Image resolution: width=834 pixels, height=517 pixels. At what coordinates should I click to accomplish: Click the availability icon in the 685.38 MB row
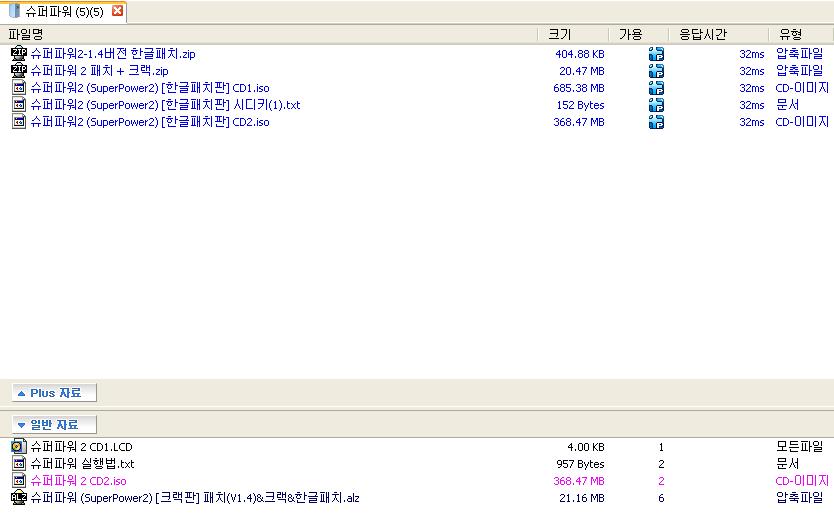[x=656, y=88]
